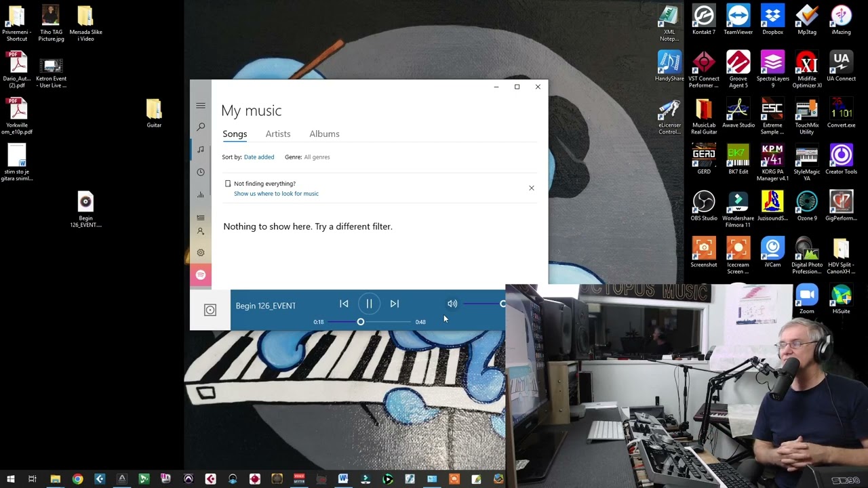Click the BK7 Edit desktop icon
Screen dimensions: 868x488
(738, 160)
